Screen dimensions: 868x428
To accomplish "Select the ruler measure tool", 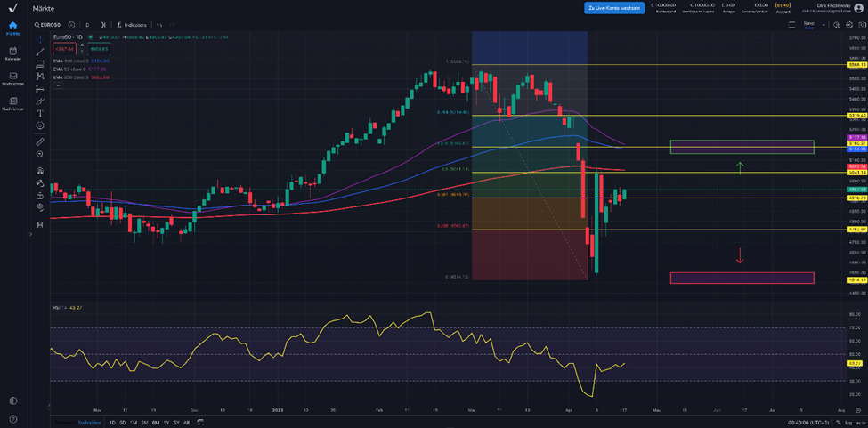I will pos(40,142).
